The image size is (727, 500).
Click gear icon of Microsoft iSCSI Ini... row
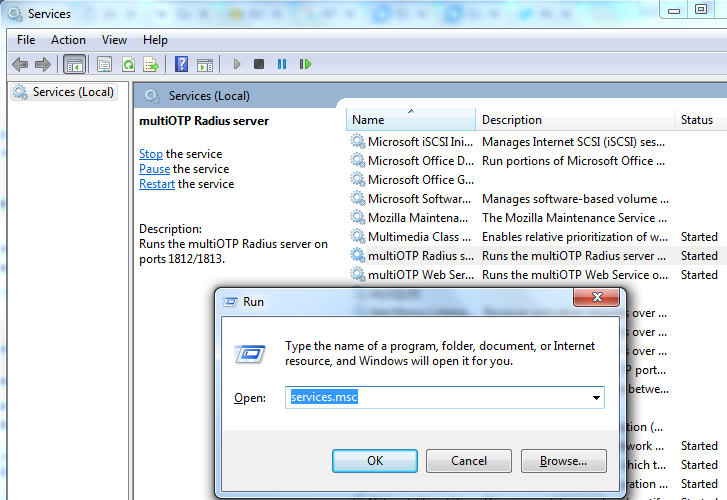coord(357,141)
